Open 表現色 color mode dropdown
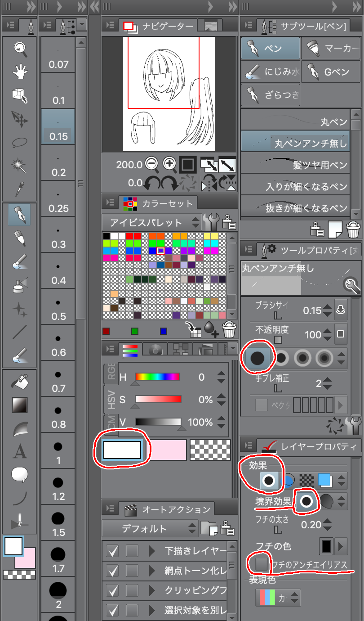The image size is (364, 621). [278, 598]
